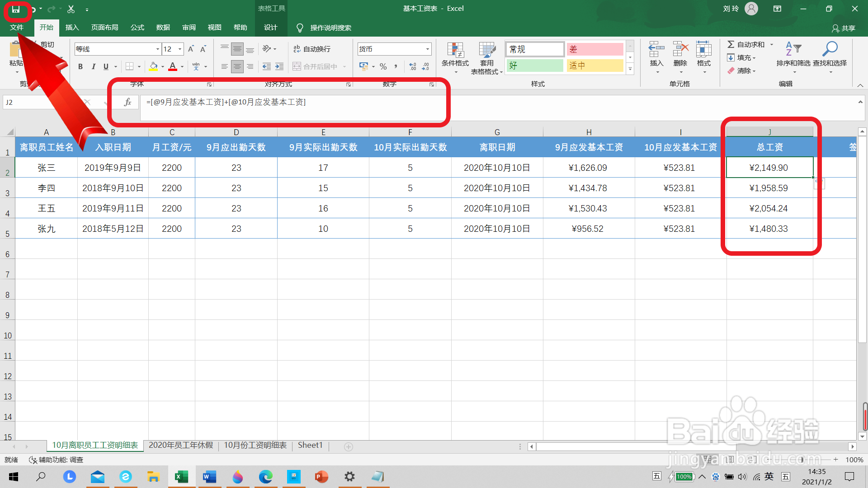Switch to the 公式 ribbon tab
This screenshot has width=868, height=488.
[x=137, y=28]
